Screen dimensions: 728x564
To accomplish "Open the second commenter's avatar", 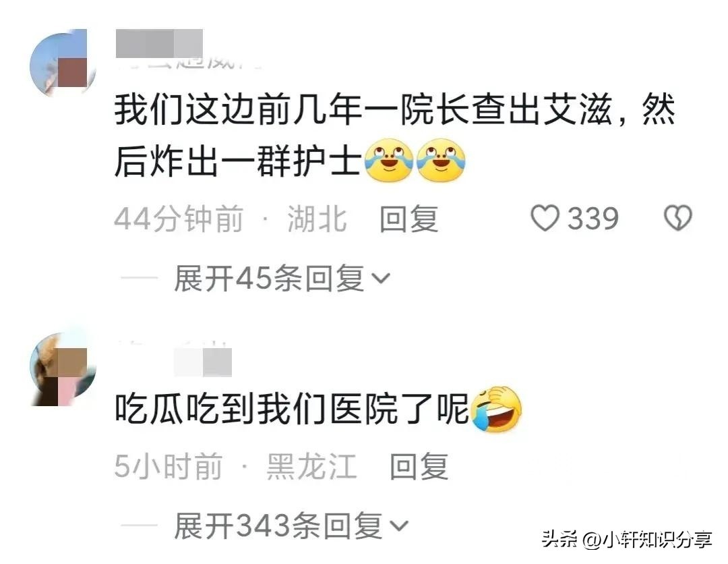I will tap(62, 368).
